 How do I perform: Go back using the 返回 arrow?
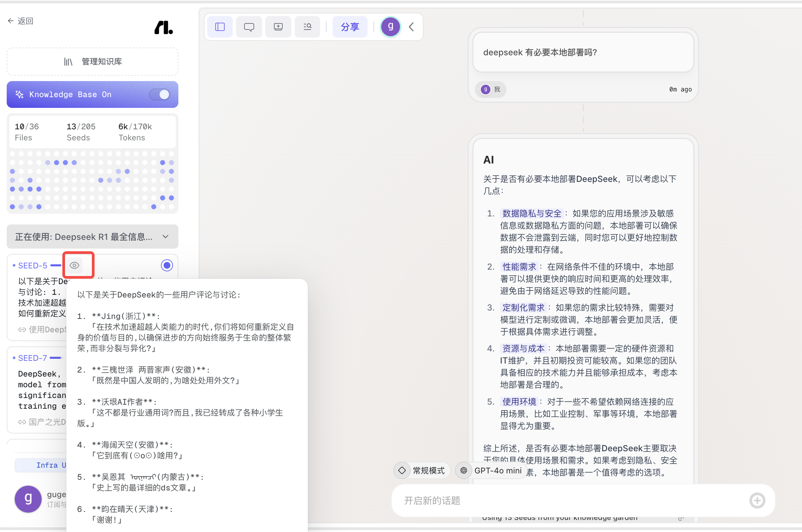point(20,21)
